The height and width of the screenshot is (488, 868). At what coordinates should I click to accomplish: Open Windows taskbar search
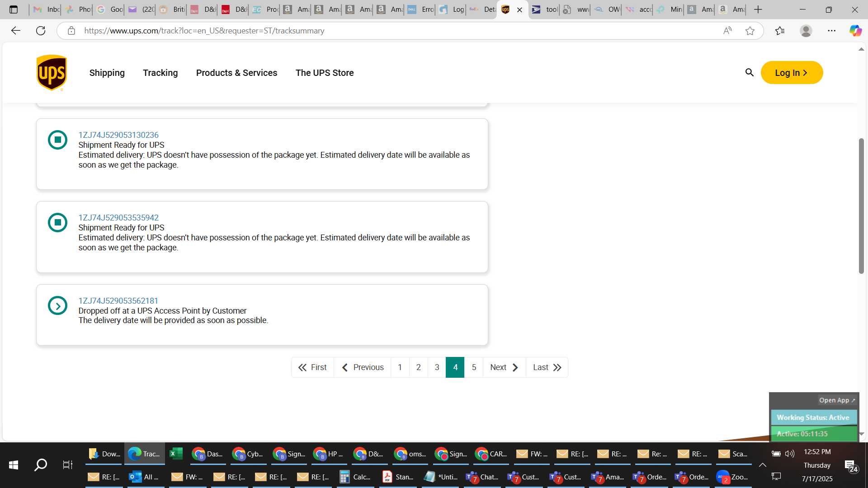[x=41, y=465]
